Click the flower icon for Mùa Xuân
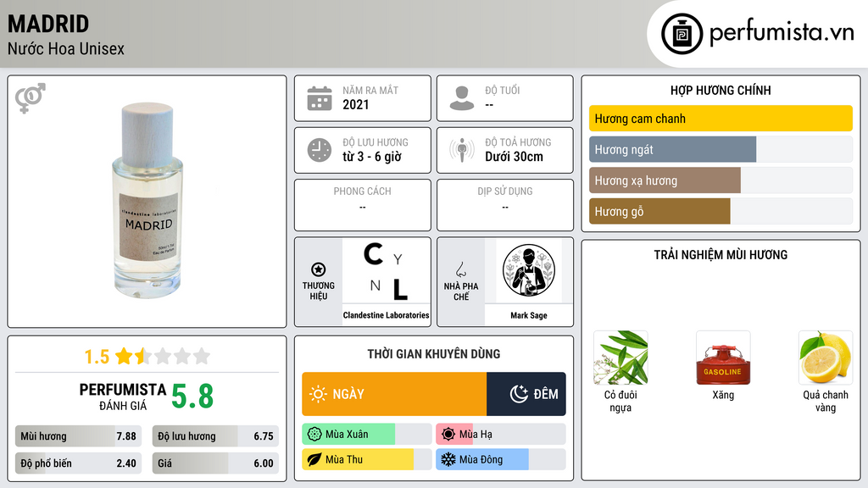 pyautogui.click(x=314, y=435)
